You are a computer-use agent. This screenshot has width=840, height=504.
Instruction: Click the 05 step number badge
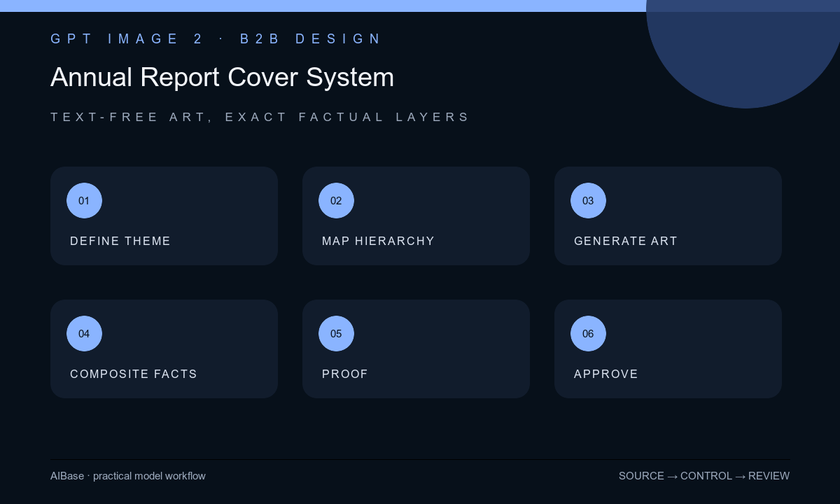click(x=336, y=334)
